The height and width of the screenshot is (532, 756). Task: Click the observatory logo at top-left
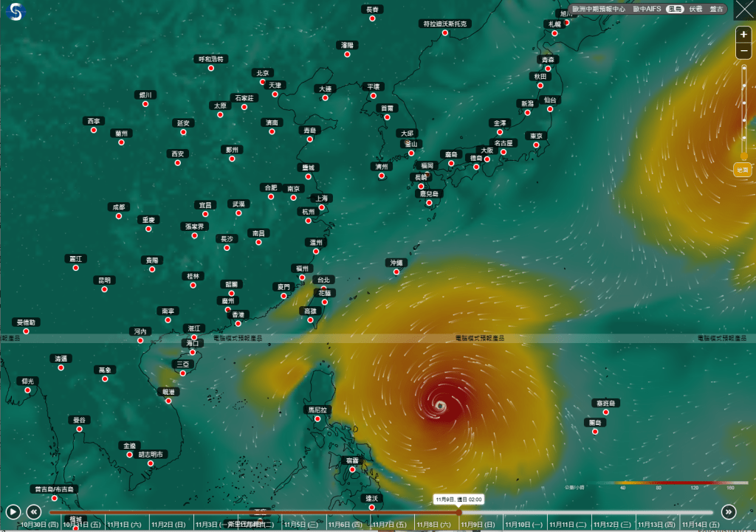15,12
